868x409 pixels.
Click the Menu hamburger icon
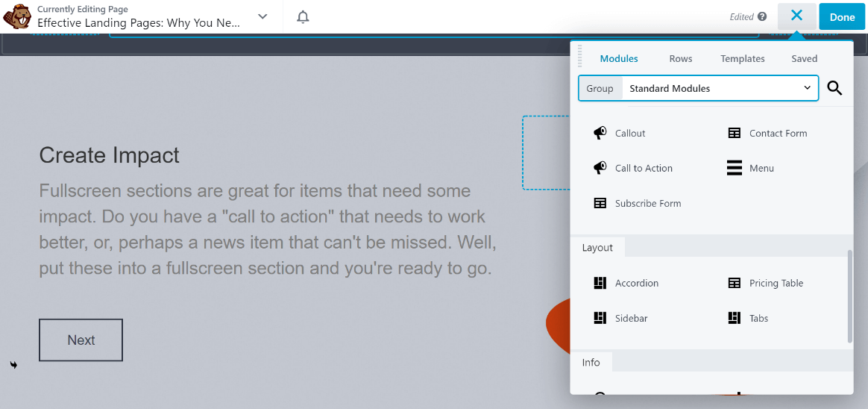[734, 168]
